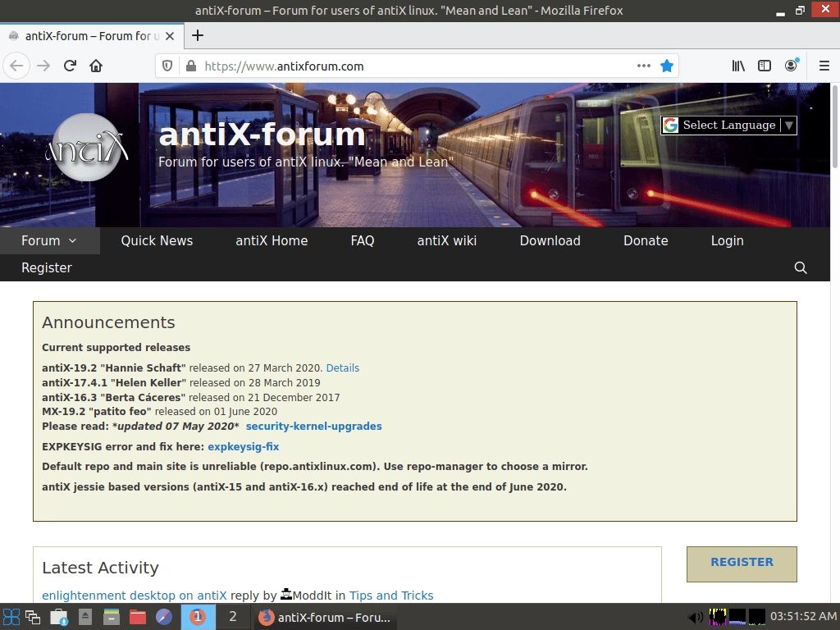Image resolution: width=840 pixels, height=630 pixels.
Task: Open the Login menu item
Action: pyautogui.click(x=727, y=240)
